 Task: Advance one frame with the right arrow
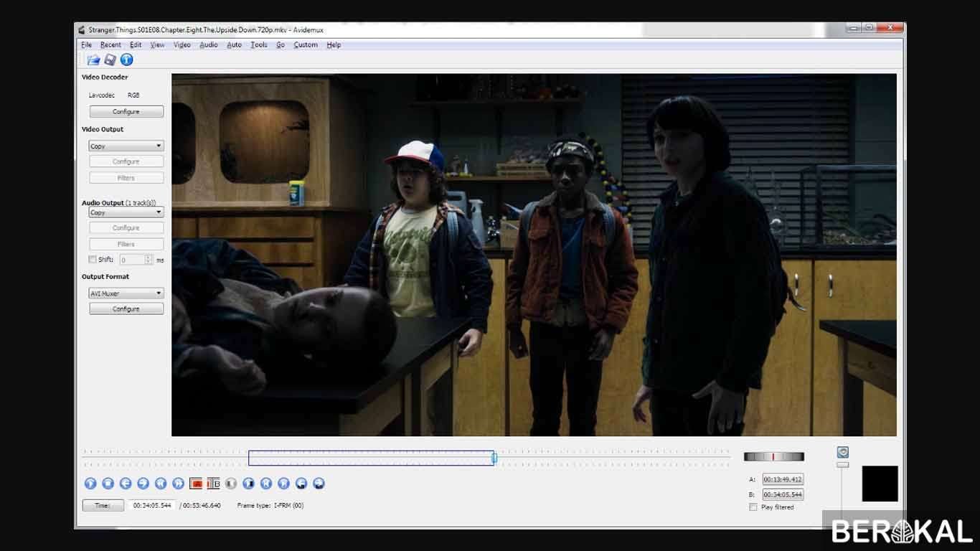pyautogui.click(x=143, y=484)
